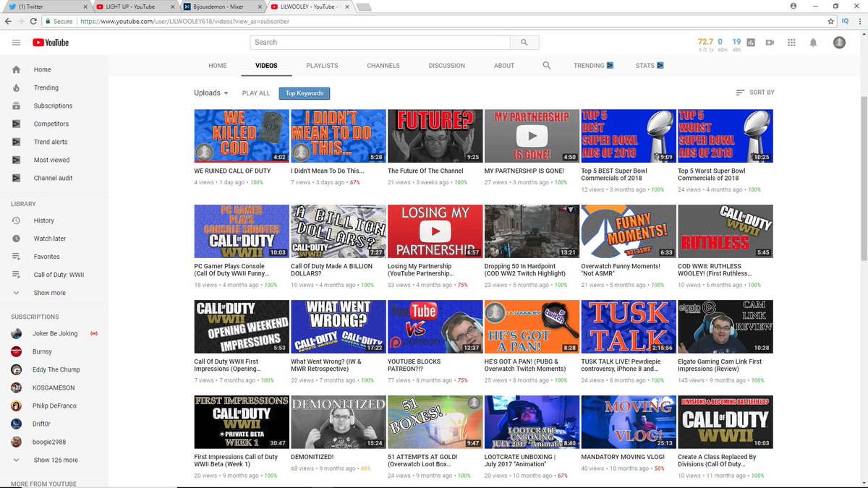This screenshot has width=868, height=488.
Task: Open Joker Be Joking subscription
Action: pyautogui.click(x=54, y=333)
